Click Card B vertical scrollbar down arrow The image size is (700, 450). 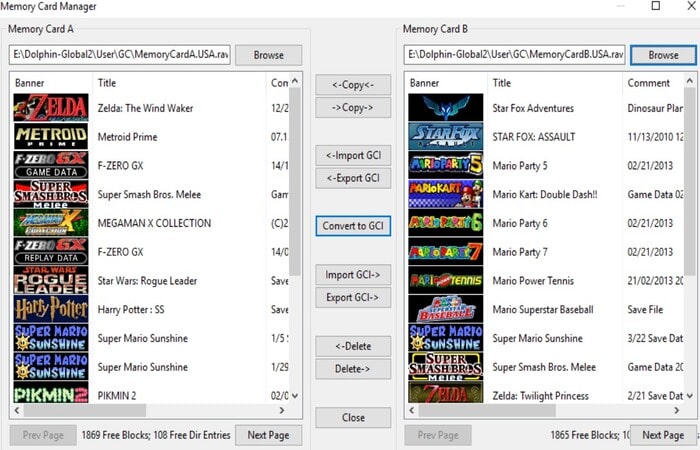[x=690, y=396]
